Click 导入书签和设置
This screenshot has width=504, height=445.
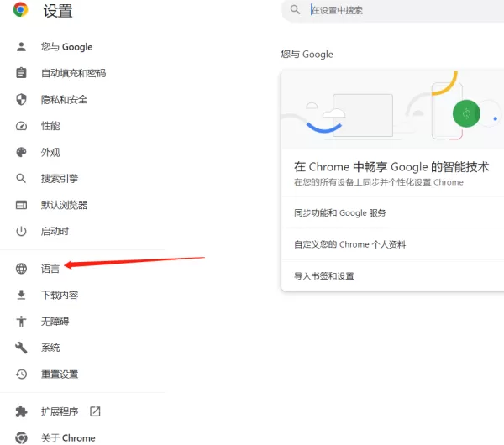[393, 276]
